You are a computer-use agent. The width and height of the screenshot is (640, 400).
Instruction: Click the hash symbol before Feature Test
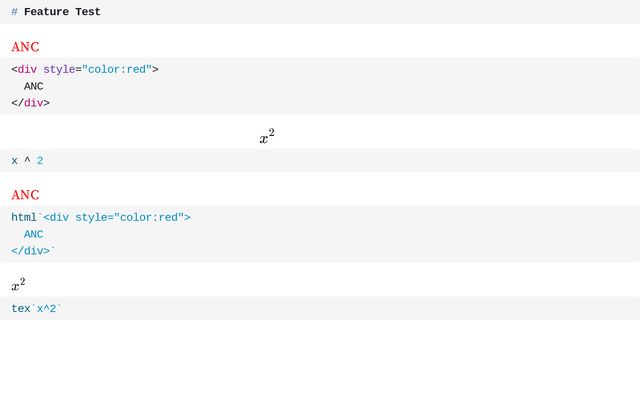[14, 12]
